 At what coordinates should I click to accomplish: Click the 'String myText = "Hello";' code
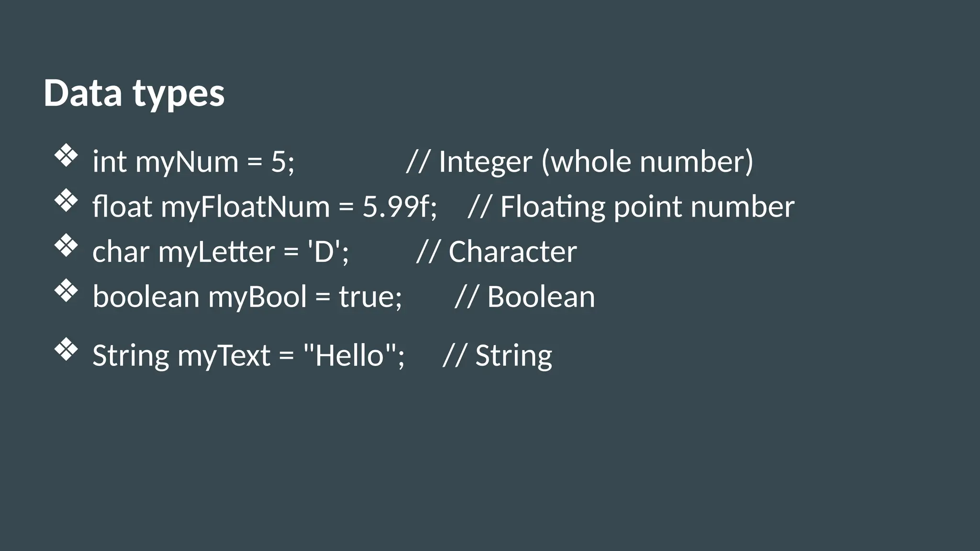point(248,356)
